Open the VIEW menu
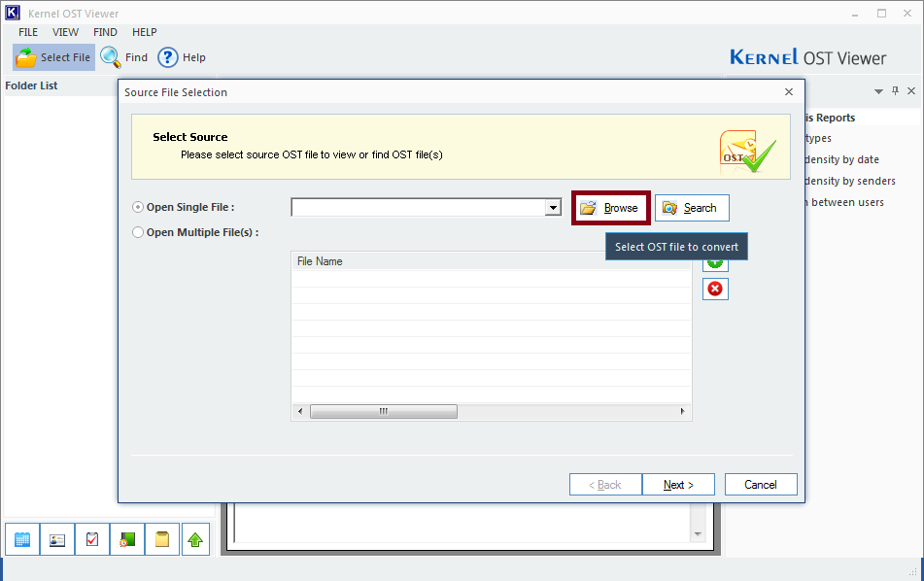This screenshot has width=924, height=581. (x=65, y=32)
